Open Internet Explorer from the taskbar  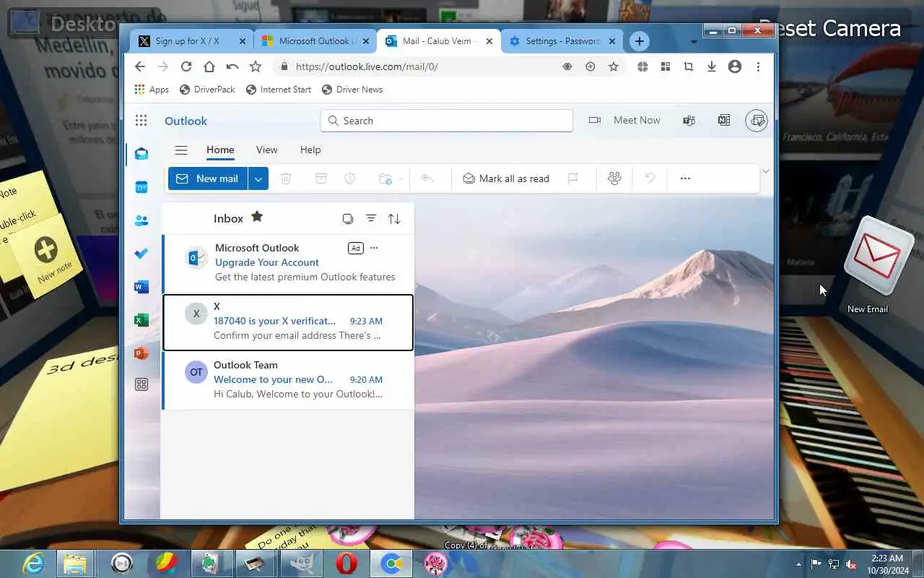coord(34,564)
